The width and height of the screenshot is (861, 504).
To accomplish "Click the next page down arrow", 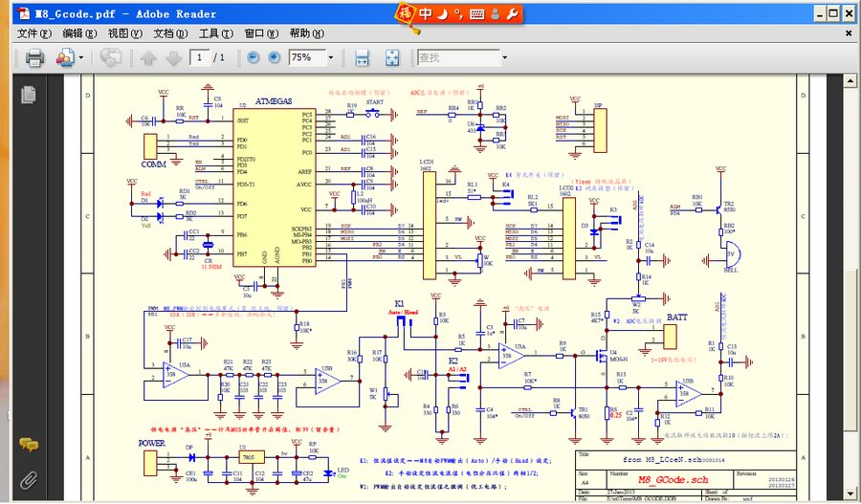I will tap(173, 58).
